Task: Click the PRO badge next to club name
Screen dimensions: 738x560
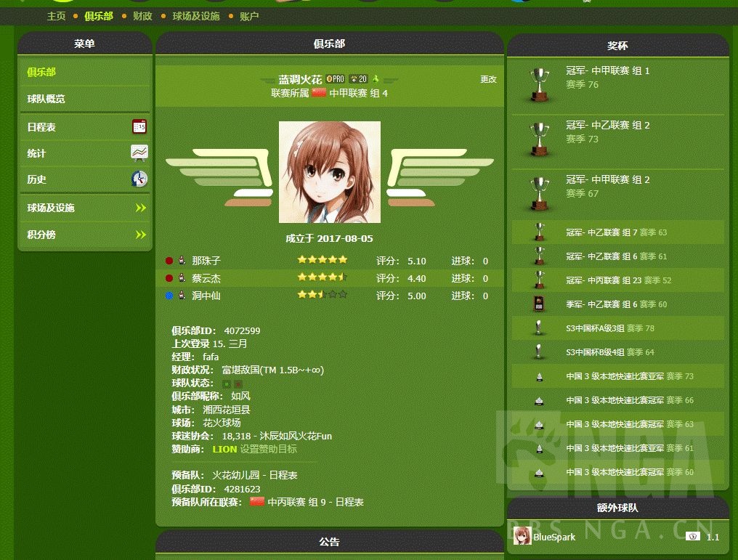Action: point(335,79)
